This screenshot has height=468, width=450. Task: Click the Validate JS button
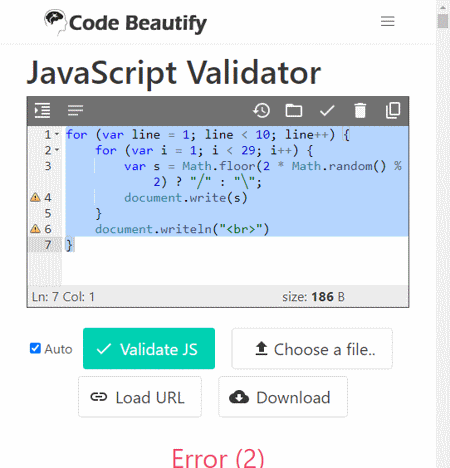tap(149, 349)
